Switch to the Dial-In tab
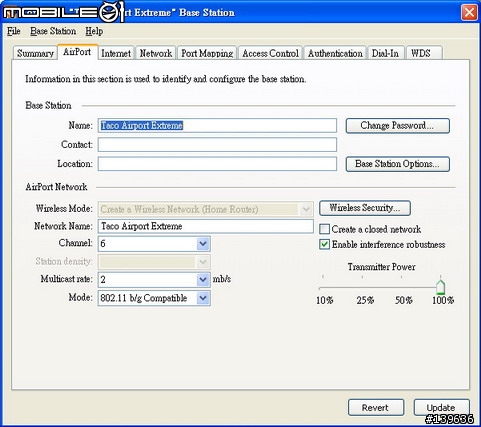 385,53
